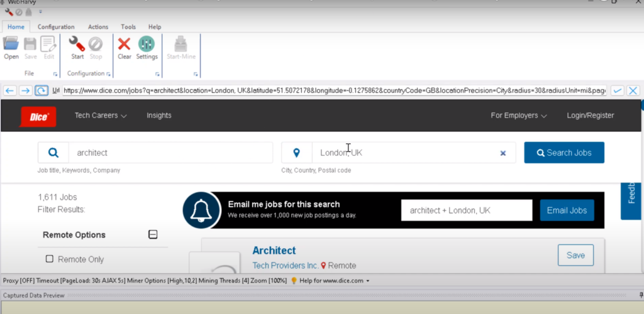Open the Actions ribbon tab
This screenshot has width=644, height=314.
click(98, 27)
